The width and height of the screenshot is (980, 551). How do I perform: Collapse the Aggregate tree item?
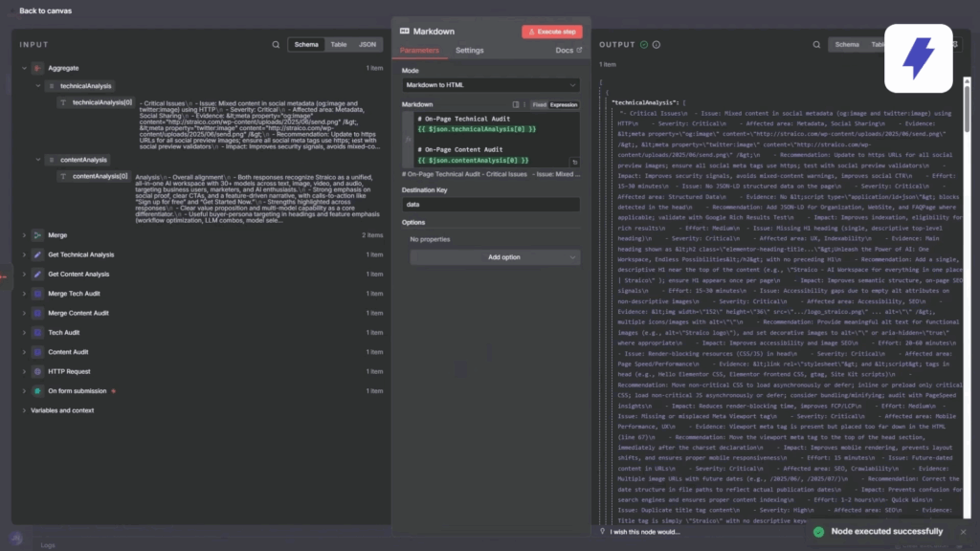[24, 68]
